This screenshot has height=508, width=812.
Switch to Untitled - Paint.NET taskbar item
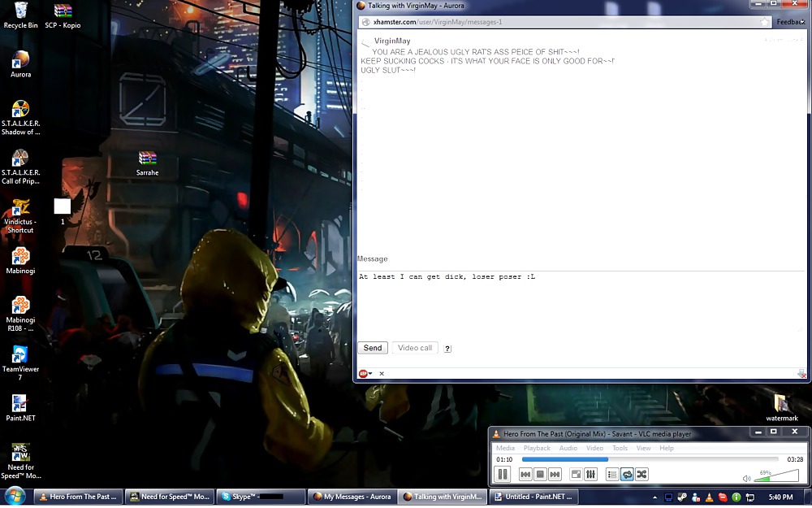(x=533, y=497)
